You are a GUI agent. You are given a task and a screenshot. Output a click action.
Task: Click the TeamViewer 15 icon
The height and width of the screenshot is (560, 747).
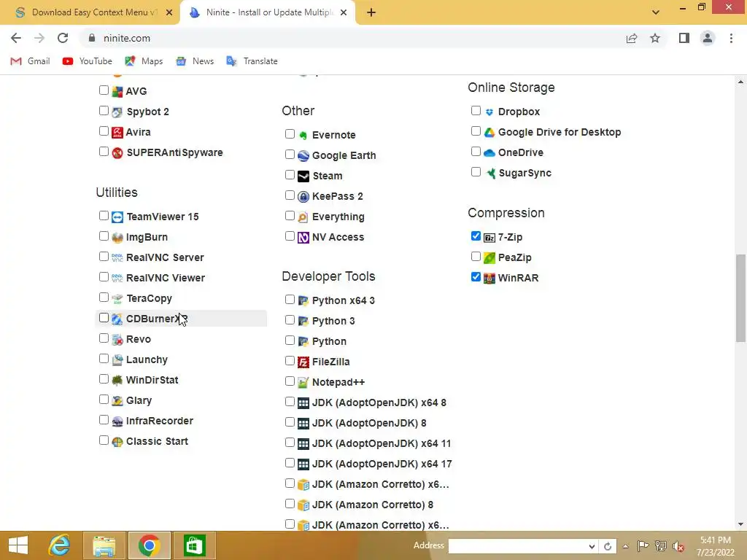point(117,217)
